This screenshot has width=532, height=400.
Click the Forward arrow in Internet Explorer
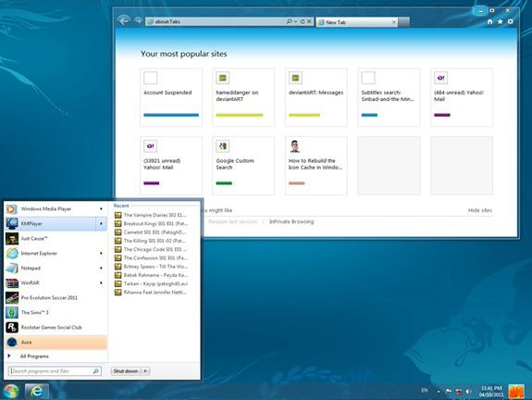pyautogui.click(x=138, y=21)
